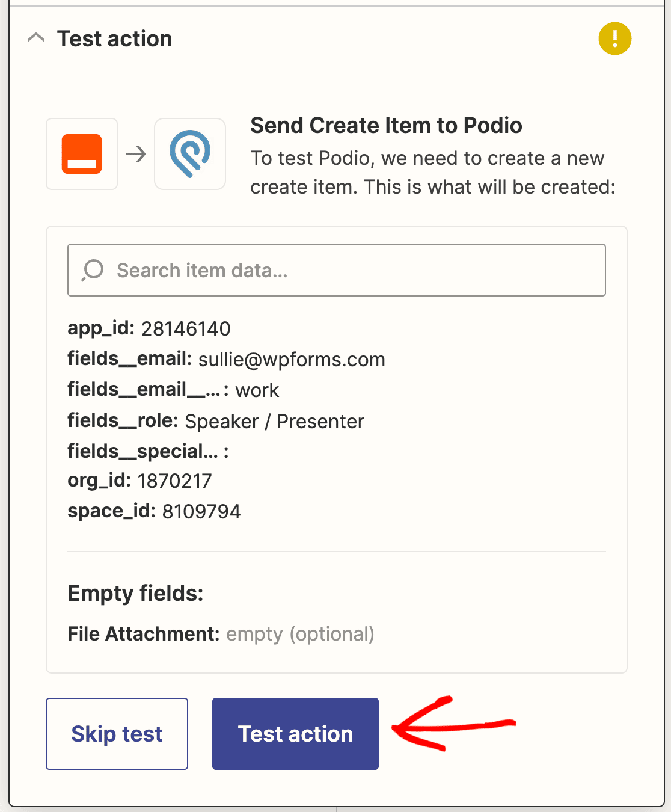Select the org_id value 1870217

pyautogui.click(x=175, y=481)
